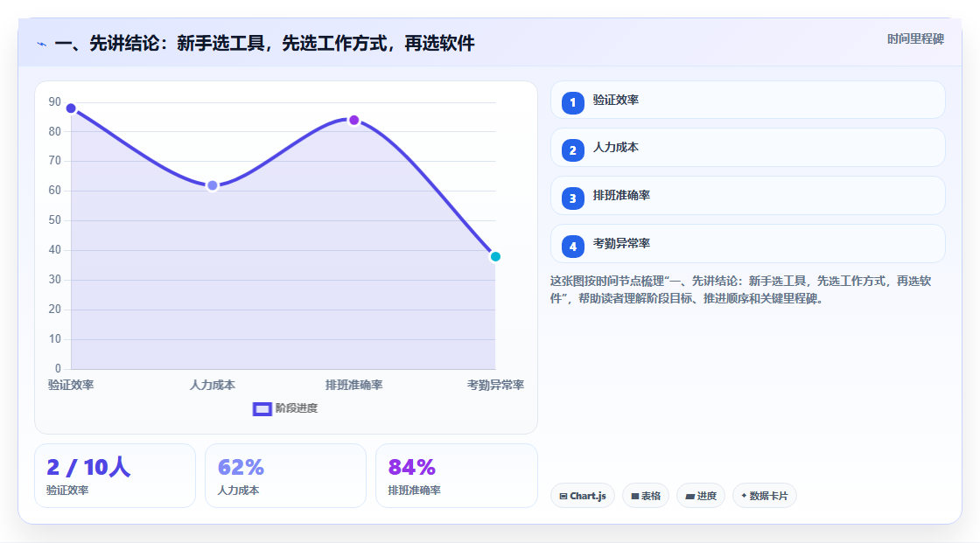Click the 进度 tag
980x543 pixels.
point(701,496)
